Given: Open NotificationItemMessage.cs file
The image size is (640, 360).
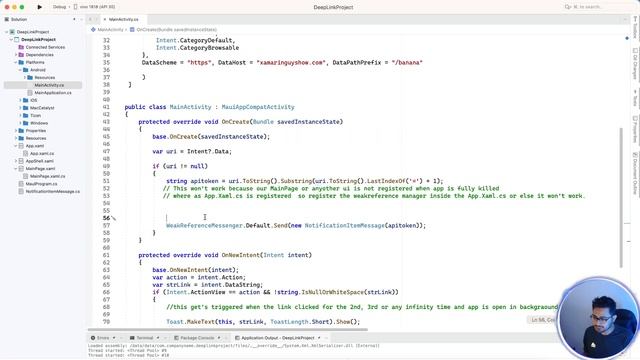Looking at the screenshot, I should [x=53, y=191].
